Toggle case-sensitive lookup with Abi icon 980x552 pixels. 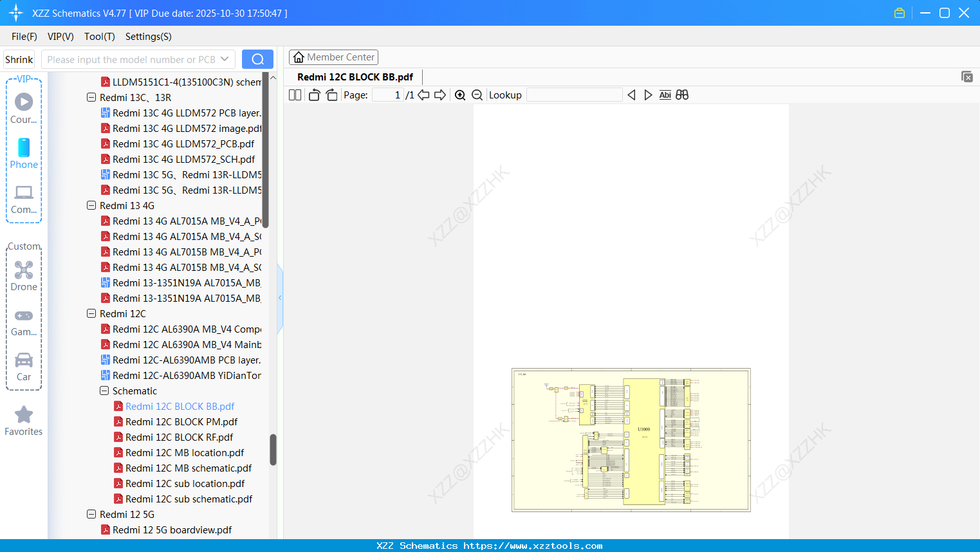(x=665, y=95)
